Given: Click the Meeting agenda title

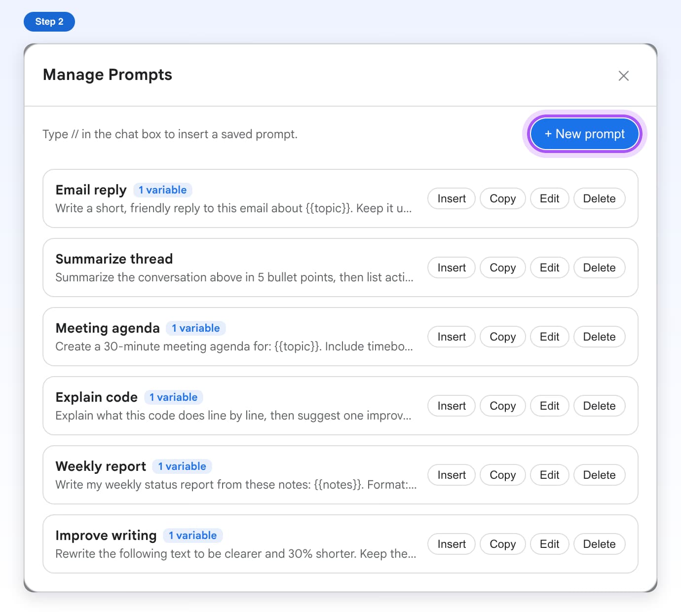Looking at the screenshot, I should pyautogui.click(x=108, y=328).
